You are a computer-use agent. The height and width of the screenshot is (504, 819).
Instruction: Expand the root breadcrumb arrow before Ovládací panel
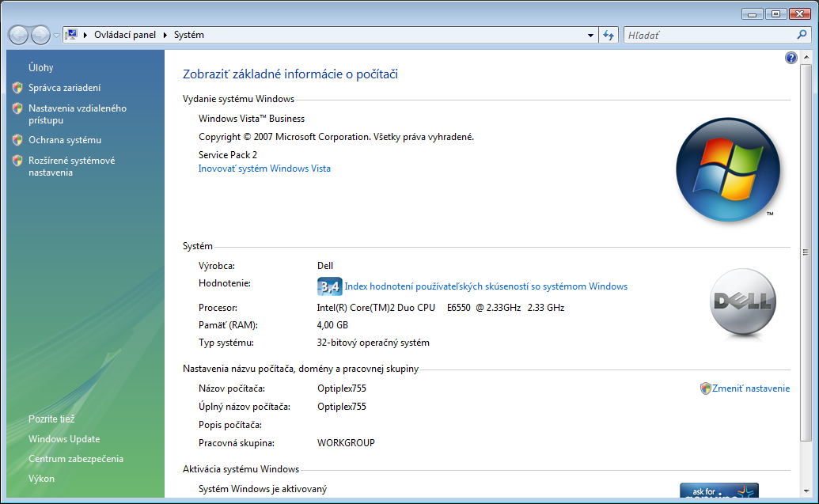pyautogui.click(x=85, y=35)
